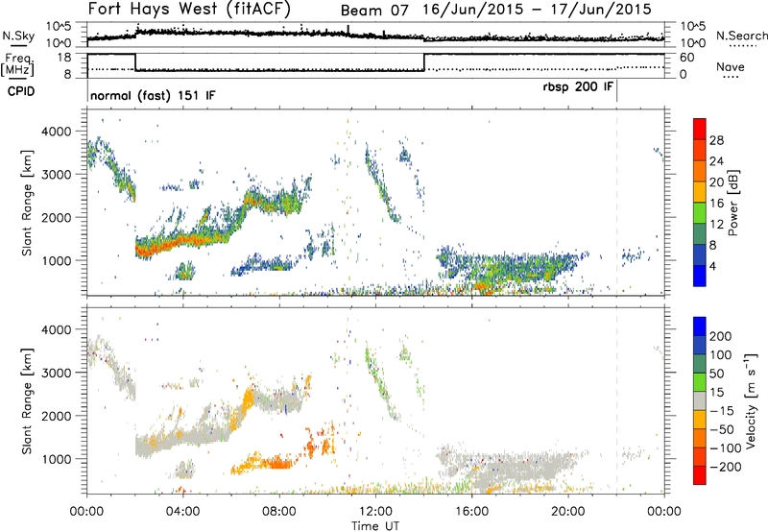Click the '28' tick on the power scale

[x=716, y=140]
